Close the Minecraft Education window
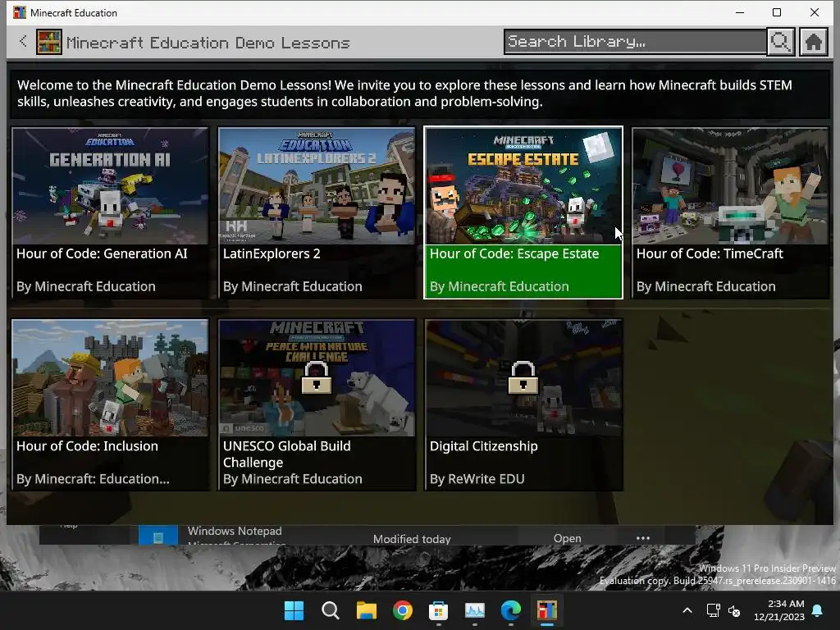This screenshot has width=840, height=630. (x=815, y=12)
